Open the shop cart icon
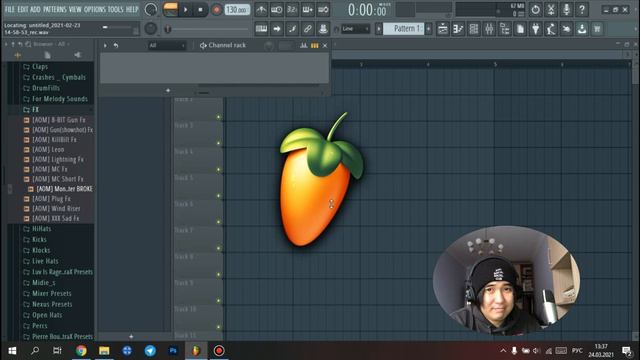The image size is (640, 360). 598,29
